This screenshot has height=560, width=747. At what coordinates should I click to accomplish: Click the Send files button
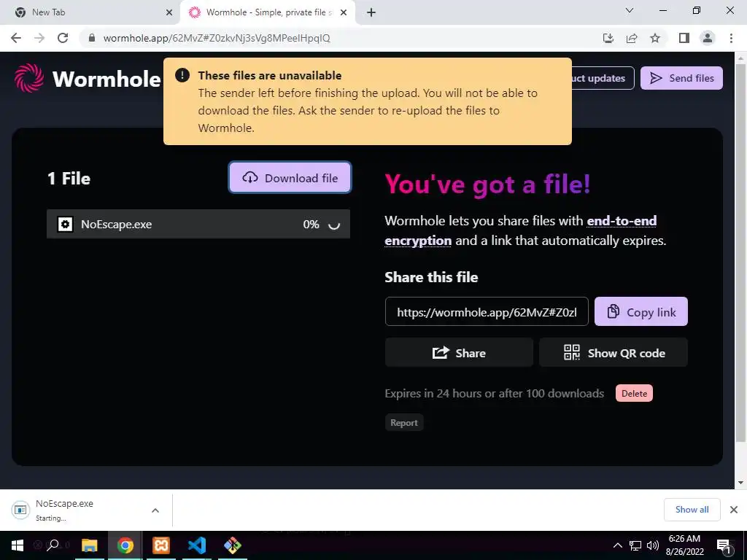coord(681,78)
